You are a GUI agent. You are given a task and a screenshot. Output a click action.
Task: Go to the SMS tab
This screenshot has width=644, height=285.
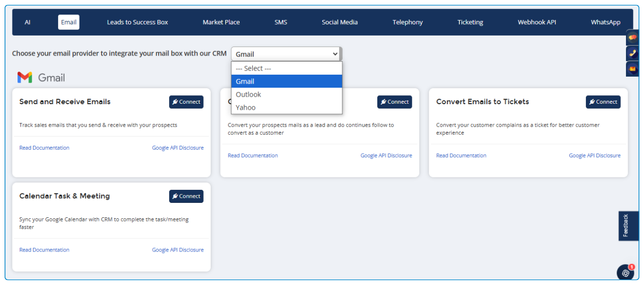coord(281,22)
